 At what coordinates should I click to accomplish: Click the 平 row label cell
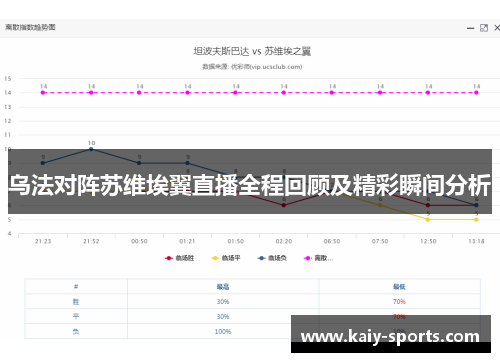(76, 316)
